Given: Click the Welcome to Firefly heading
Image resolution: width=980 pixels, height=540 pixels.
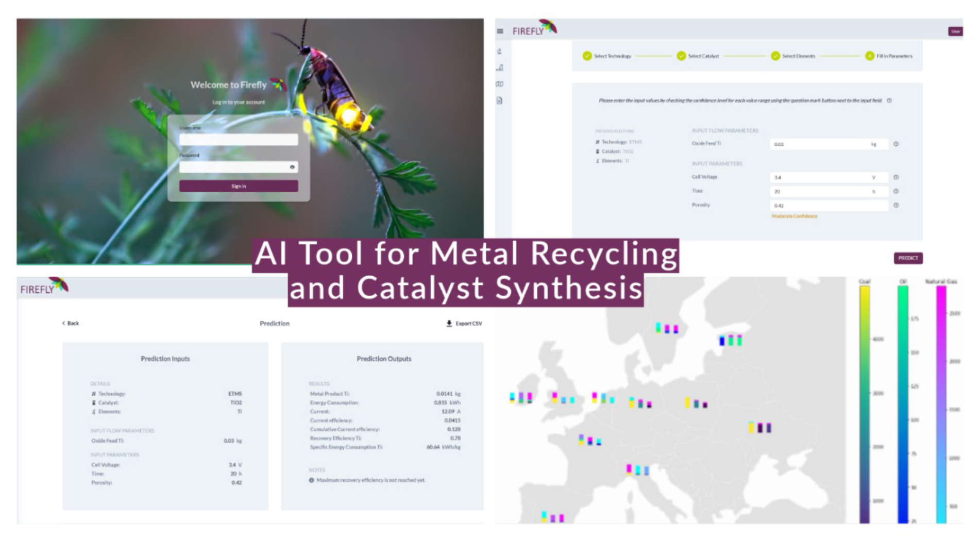Looking at the screenshot, I should point(229,85).
